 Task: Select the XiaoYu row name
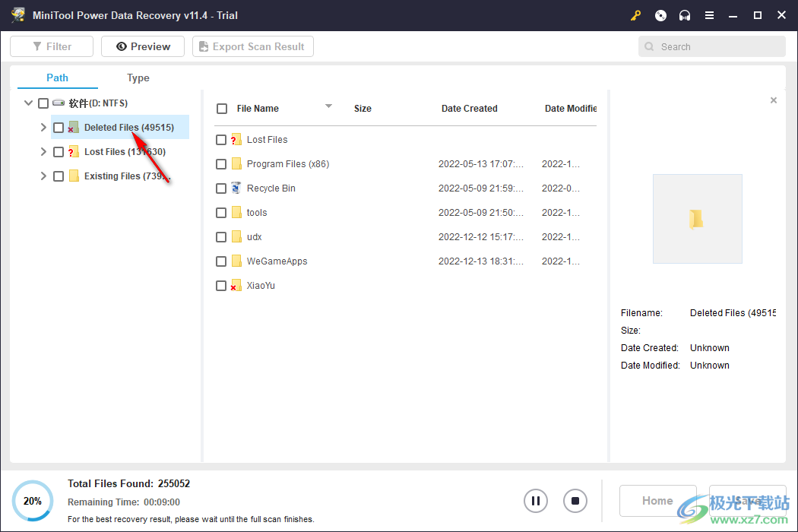pyautogui.click(x=261, y=286)
